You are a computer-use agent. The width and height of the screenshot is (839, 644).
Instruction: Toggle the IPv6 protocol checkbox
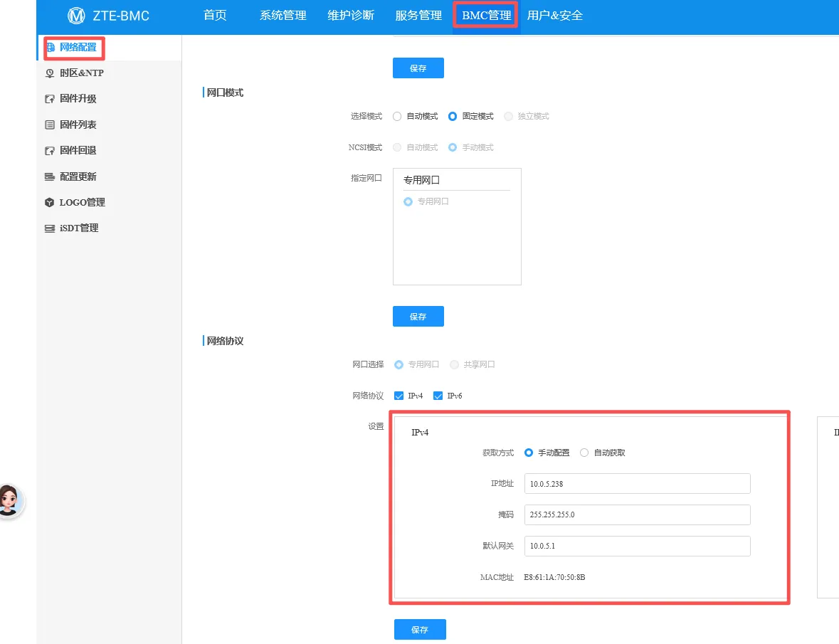[x=438, y=396]
